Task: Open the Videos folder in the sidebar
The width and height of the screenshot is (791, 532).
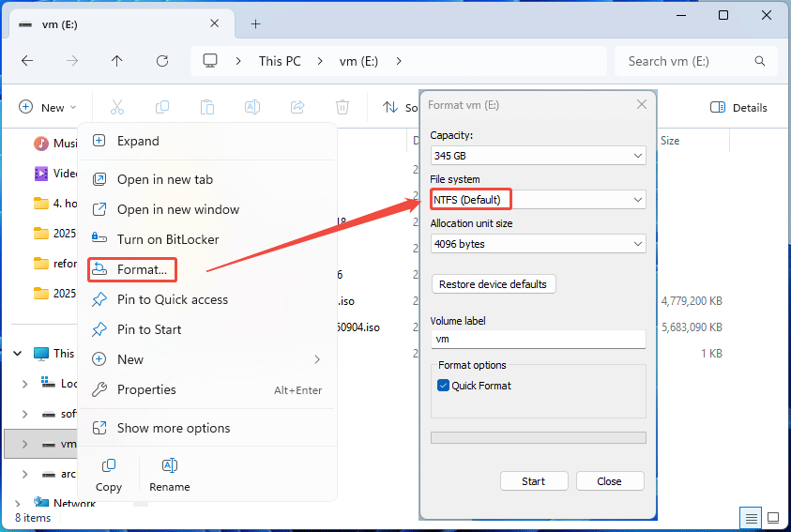Action: tap(55, 174)
